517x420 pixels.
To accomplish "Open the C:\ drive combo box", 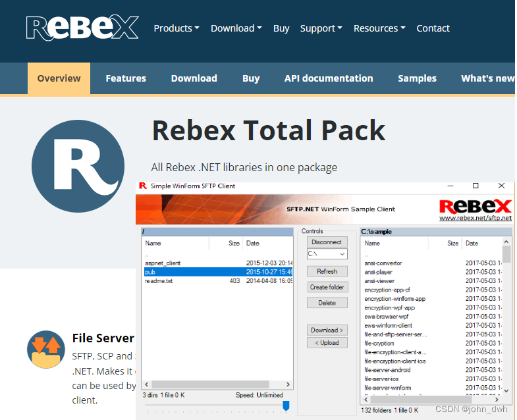I will click(x=327, y=254).
